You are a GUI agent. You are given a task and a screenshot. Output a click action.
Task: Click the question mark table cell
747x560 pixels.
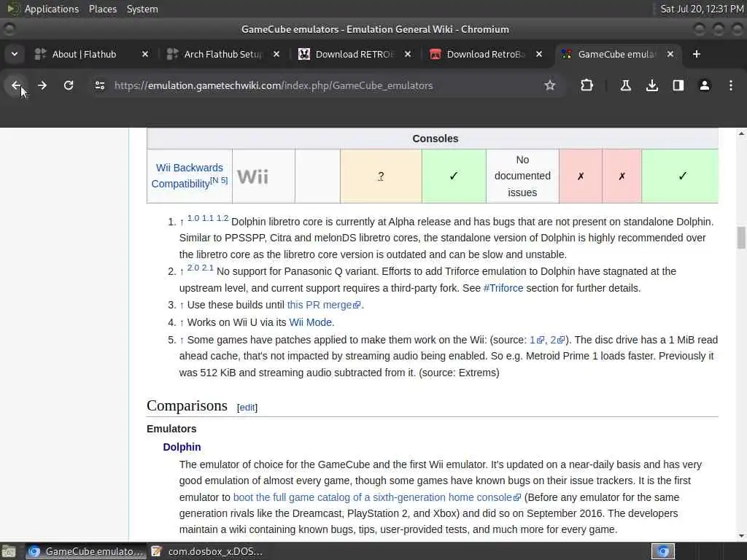(x=381, y=176)
